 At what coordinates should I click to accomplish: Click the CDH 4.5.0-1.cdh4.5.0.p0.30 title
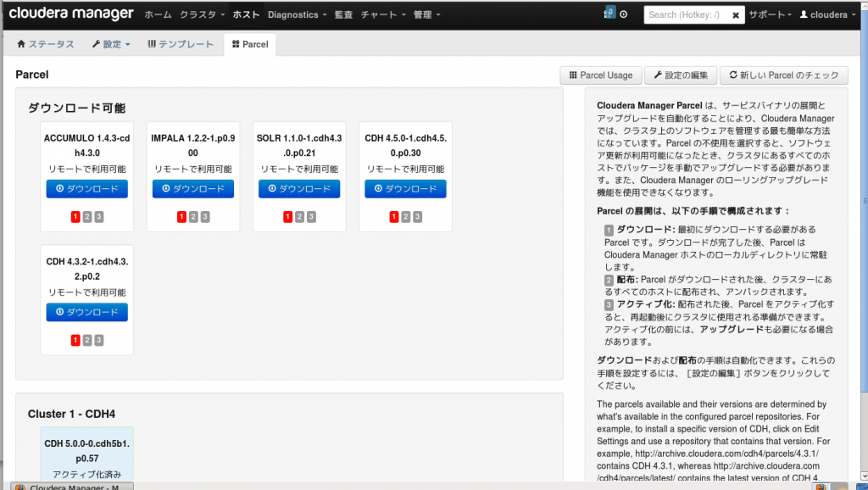[406, 146]
